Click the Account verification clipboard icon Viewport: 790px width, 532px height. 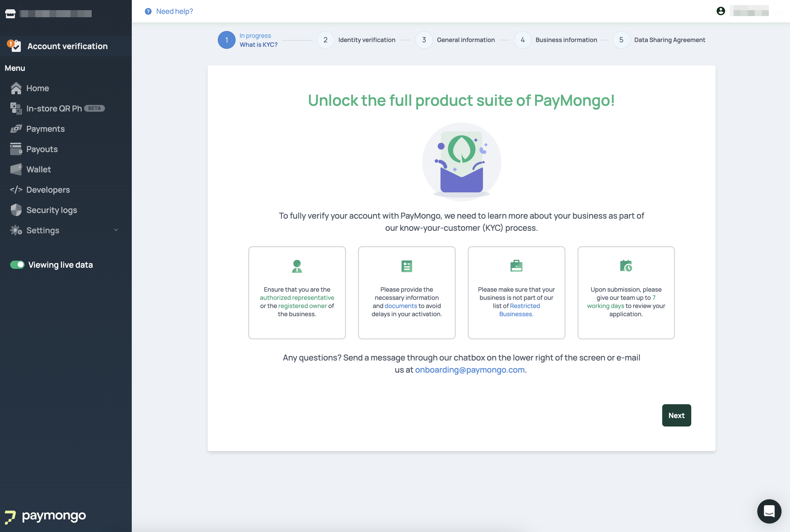click(x=15, y=46)
